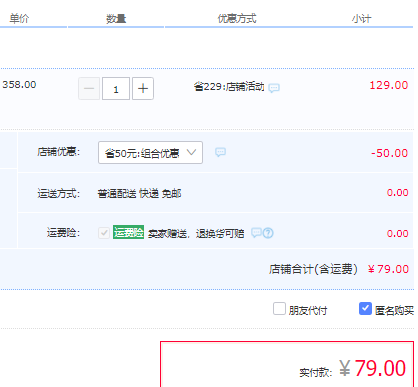This screenshot has width=418, height=387.
Task: Click the 卖家赠送, 退换货可赔 text
Action: coord(196,234)
